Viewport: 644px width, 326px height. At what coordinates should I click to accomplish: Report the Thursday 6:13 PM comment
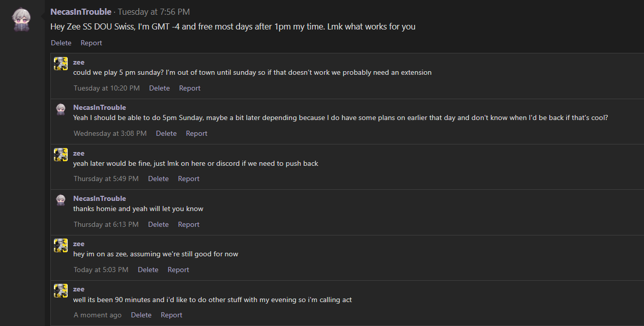pos(189,224)
